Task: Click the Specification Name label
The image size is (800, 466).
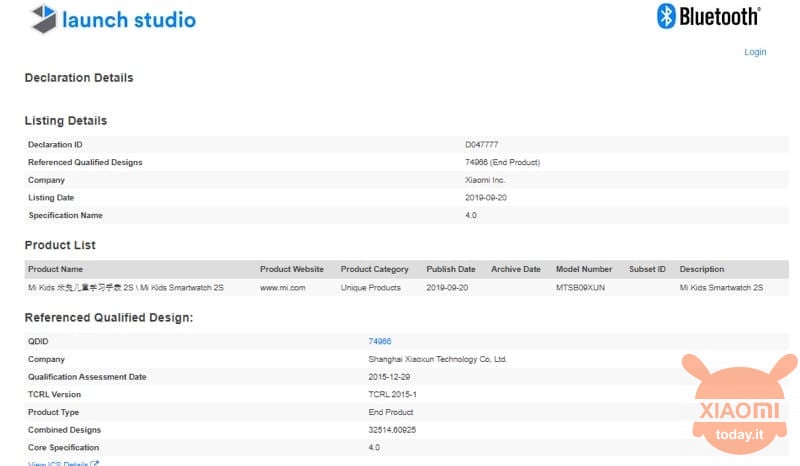Action: click(65, 215)
